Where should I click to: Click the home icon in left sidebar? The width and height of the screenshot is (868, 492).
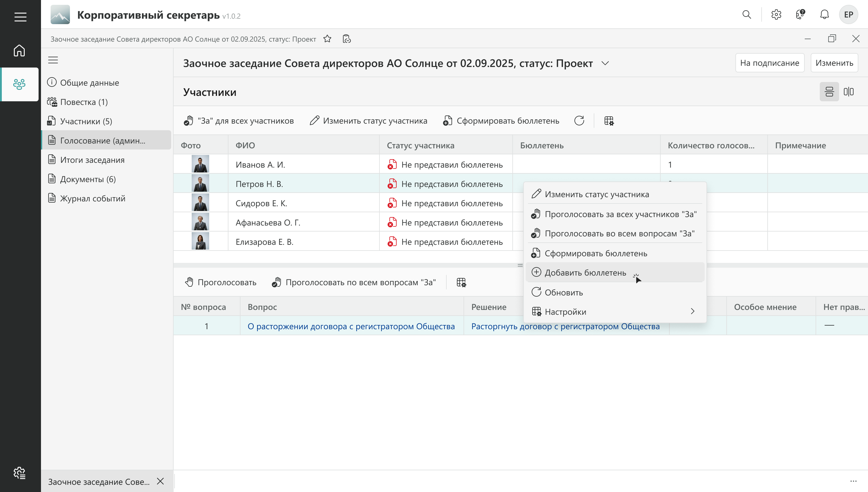(x=19, y=51)
